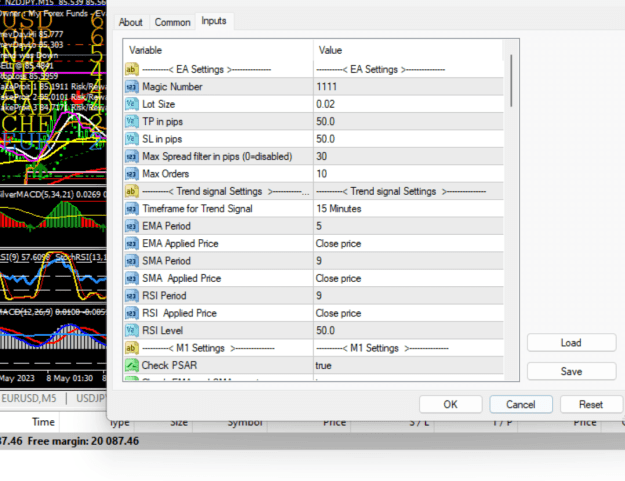Click the RSI Period type icon

[x=132, y=296]
